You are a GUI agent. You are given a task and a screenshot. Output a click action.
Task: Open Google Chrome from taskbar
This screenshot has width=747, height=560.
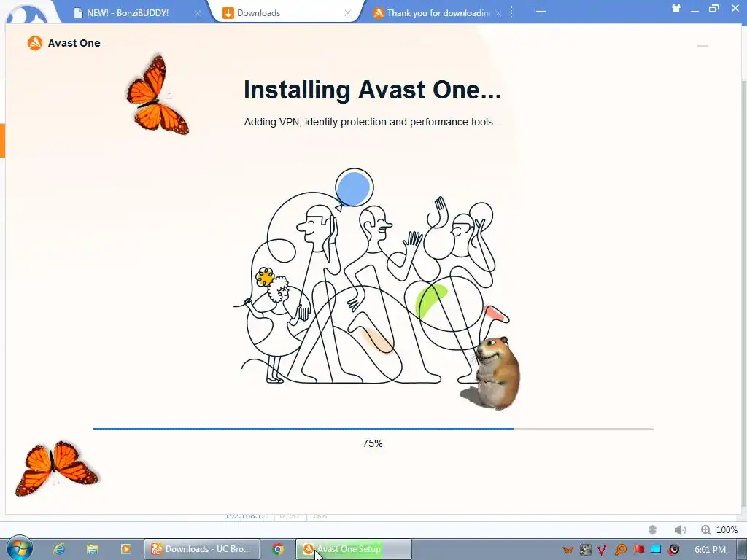(x=278, y=549)
